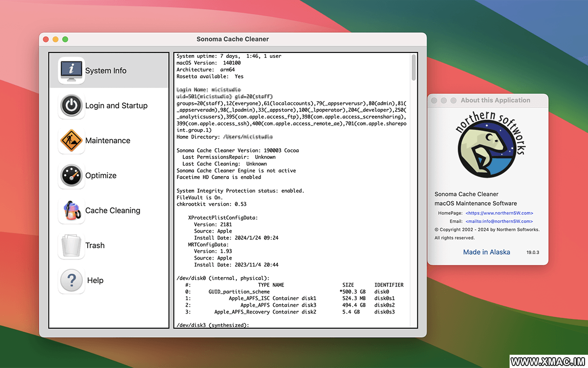Click 'Last Cache Cleaning: Unknown' line
The height and width of the screenshot is (368, 588).
224,164
